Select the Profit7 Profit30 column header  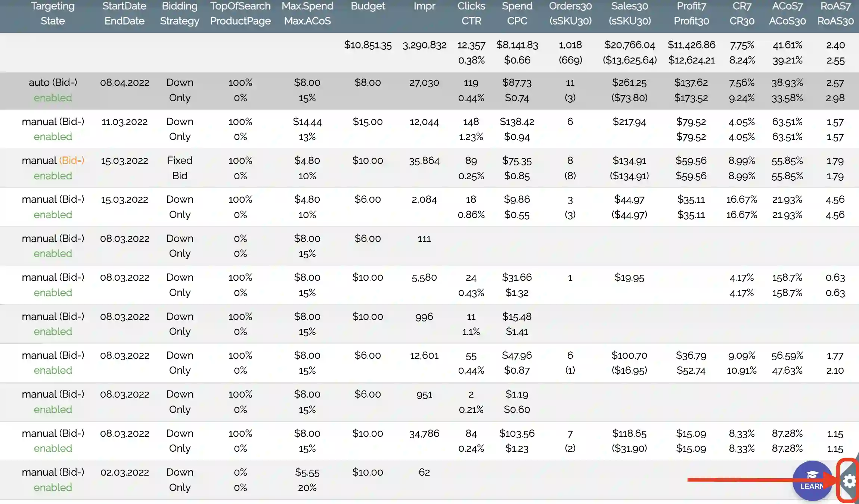point(691,13)
